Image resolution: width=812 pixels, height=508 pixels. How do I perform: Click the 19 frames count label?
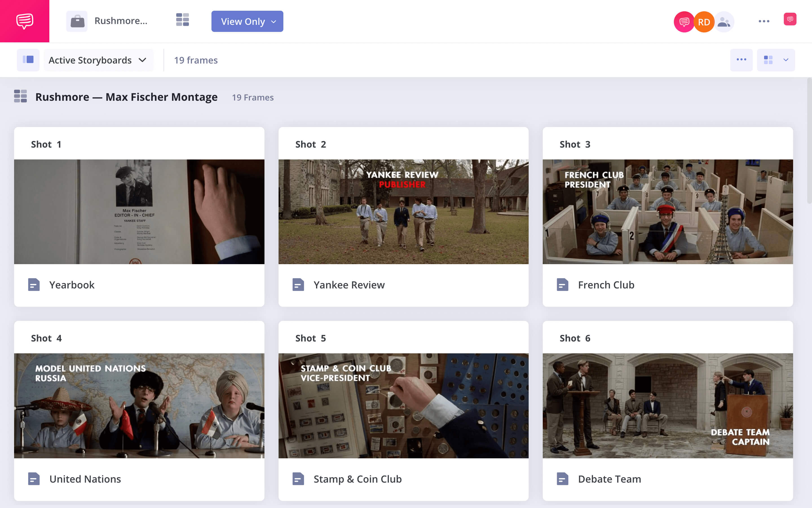click(196, 60)
